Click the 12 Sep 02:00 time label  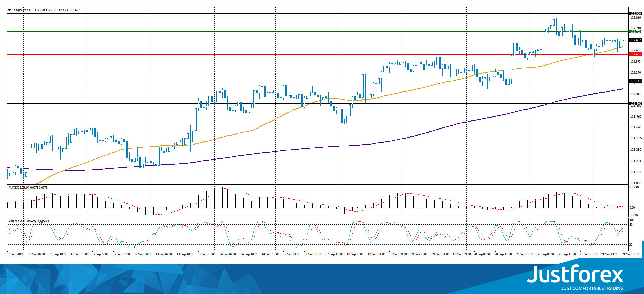pos(100,254)
